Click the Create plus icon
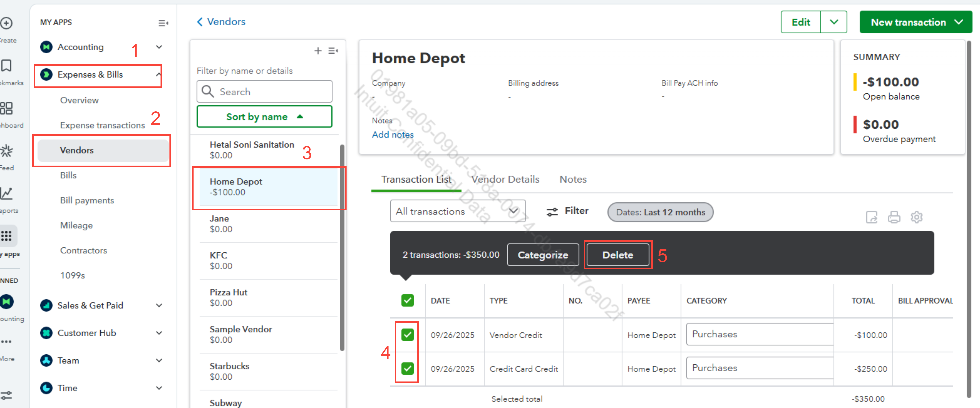980x408 pixels. (x=7, y=23)
